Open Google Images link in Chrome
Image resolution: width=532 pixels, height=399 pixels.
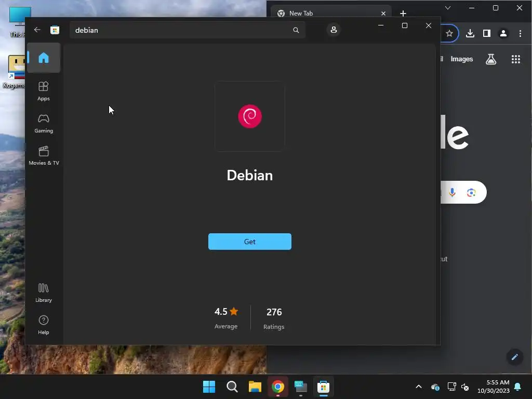pos(461,59)
